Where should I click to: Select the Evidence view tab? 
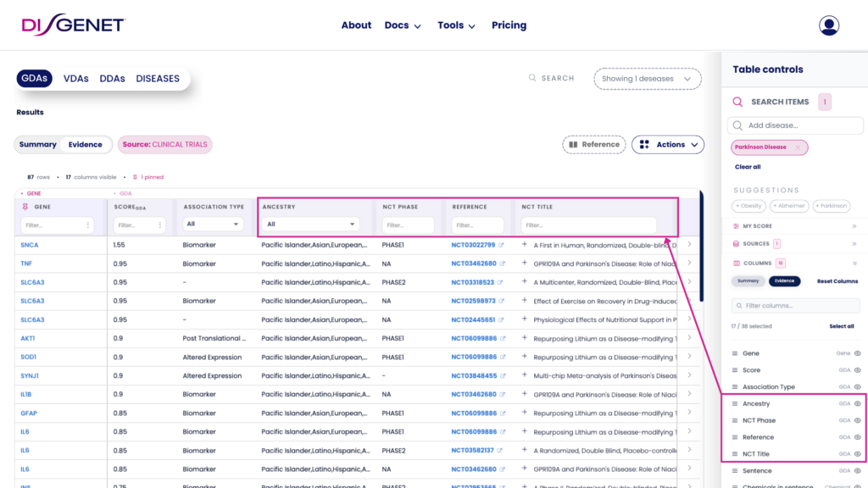[x=86, y=144]
